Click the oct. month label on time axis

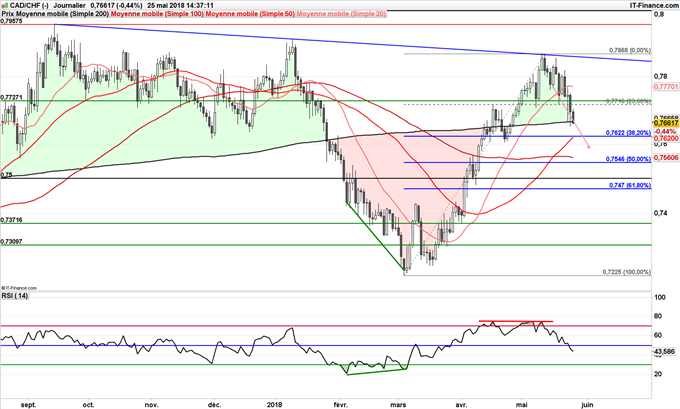[88, 405]
